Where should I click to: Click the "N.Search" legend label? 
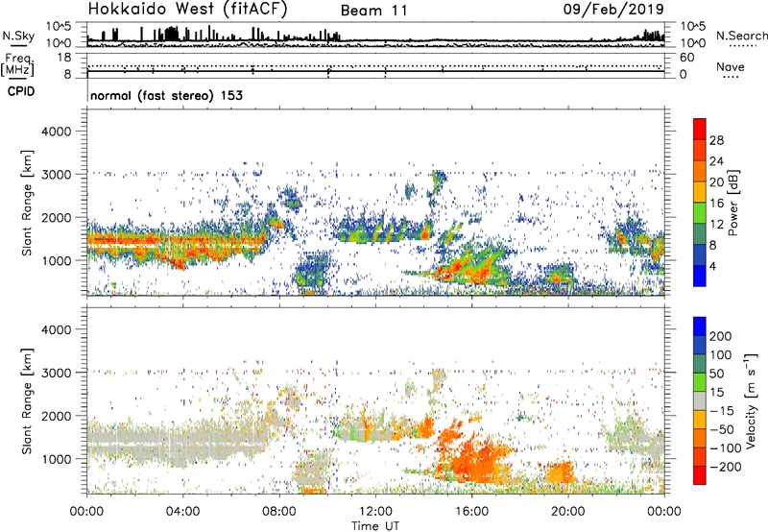[x=742, y=36]
